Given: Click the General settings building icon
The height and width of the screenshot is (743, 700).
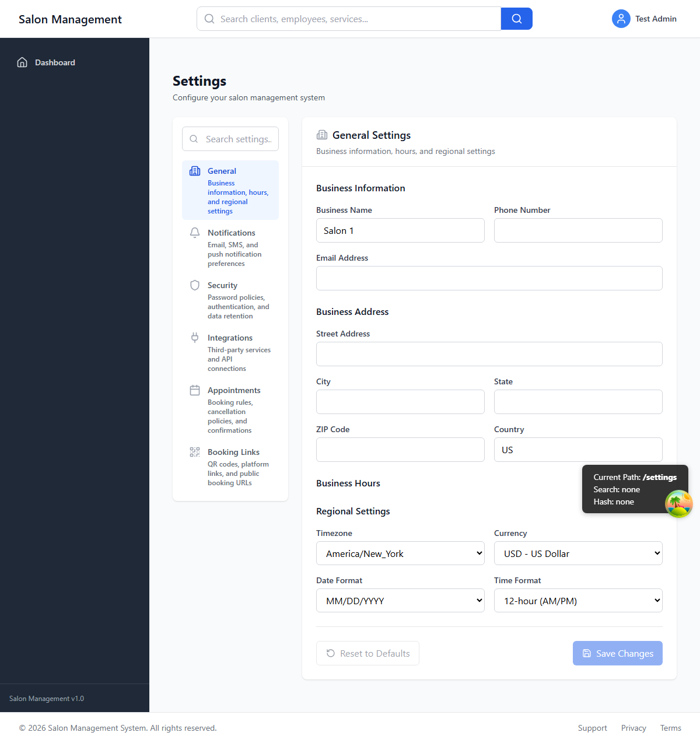Looking at the screenshot, I should pyautogui.click(x=195, y=171).
